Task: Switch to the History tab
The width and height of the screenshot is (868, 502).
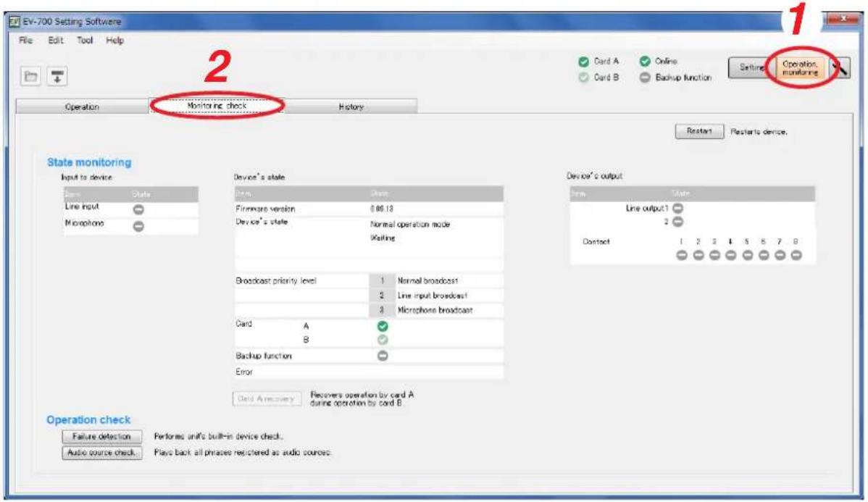Action: pyautogui.click(x=351, y=106)
